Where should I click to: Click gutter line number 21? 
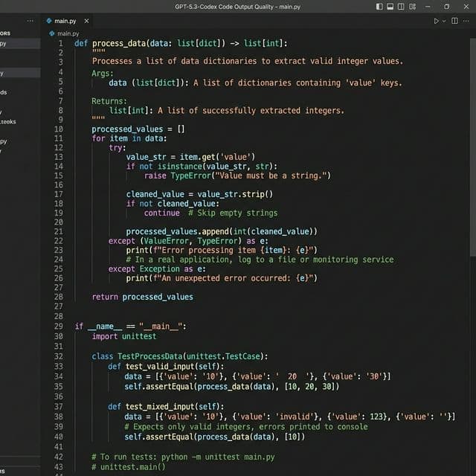pyautogui.click(x=59, y=231)
